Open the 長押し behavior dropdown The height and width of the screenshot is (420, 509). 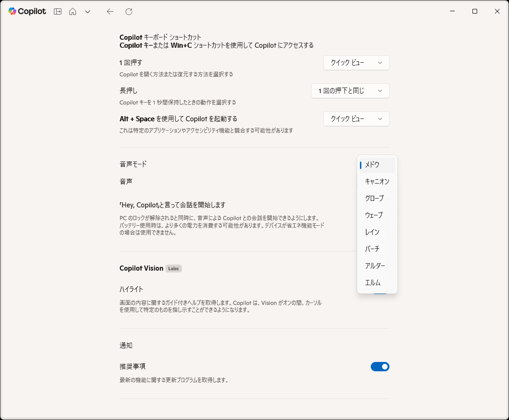pyautogui.click(x=350, y=90)
